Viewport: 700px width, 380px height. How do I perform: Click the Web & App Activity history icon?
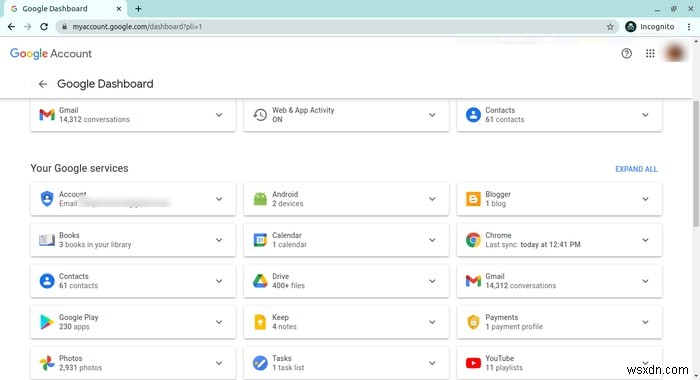coord(260,115)
